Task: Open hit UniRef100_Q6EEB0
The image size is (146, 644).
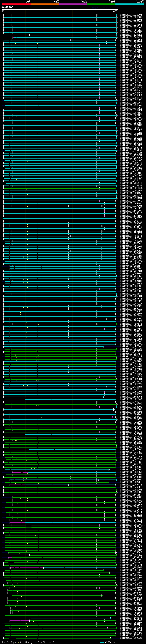Action: [131, 268]
